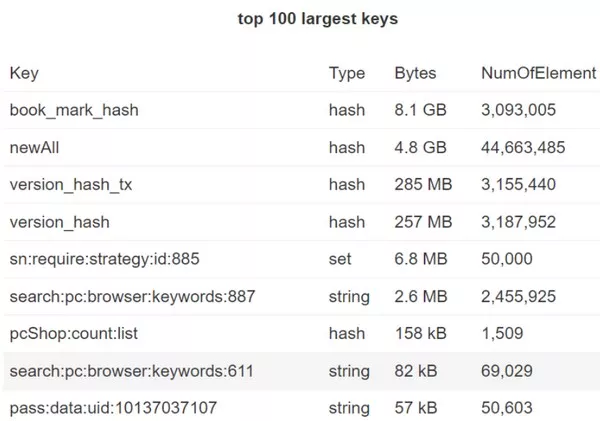
Task: Select the pcShop:count:list row
Action: click(302, 333)
